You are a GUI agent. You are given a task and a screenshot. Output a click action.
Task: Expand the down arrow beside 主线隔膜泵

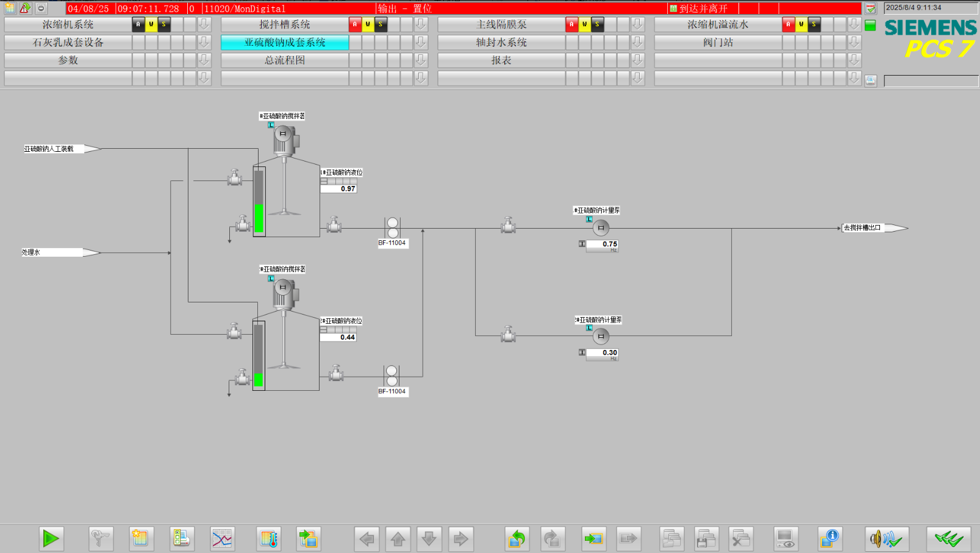(x=637, y=24)
